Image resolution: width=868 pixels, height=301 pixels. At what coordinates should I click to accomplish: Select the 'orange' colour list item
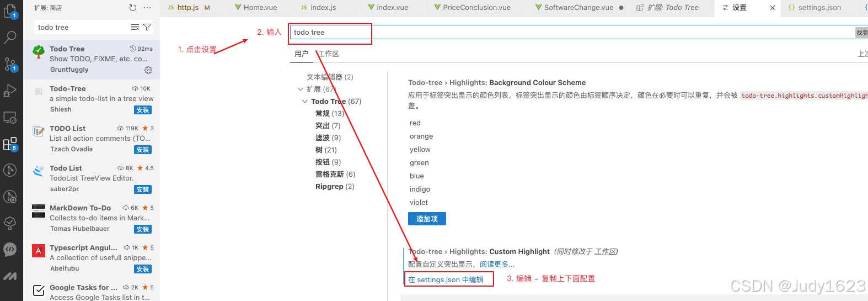tap(421, 136)
